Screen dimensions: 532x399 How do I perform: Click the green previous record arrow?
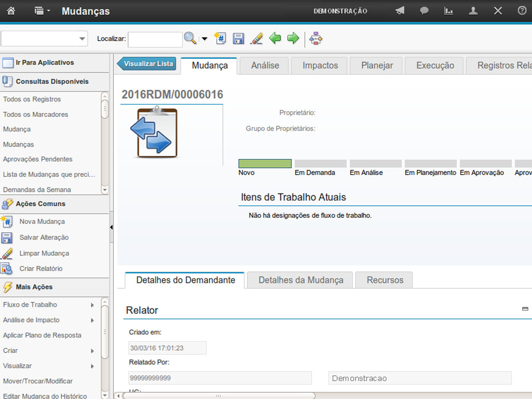point(275,38)
